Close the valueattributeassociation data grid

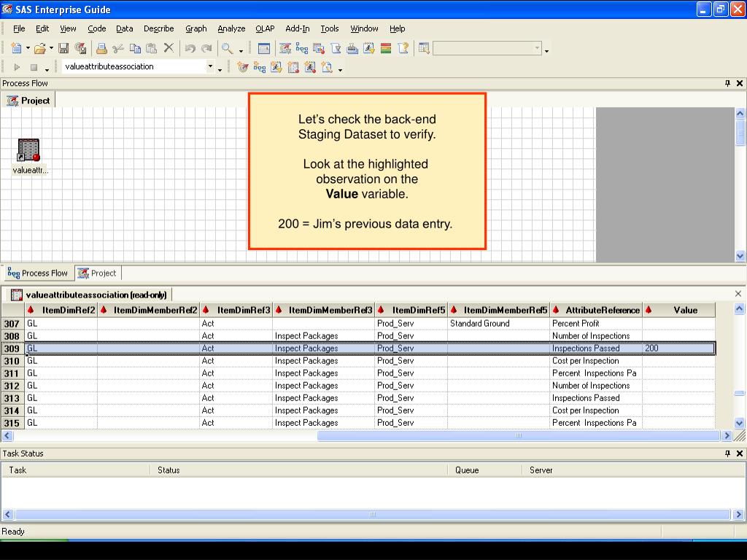[x=738, y=294]
